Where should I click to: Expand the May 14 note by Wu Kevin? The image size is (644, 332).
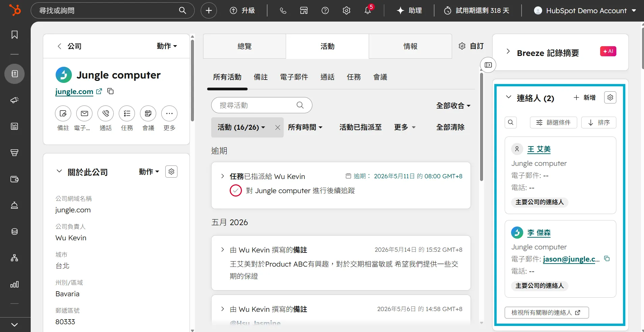click(x=222, y=249)
